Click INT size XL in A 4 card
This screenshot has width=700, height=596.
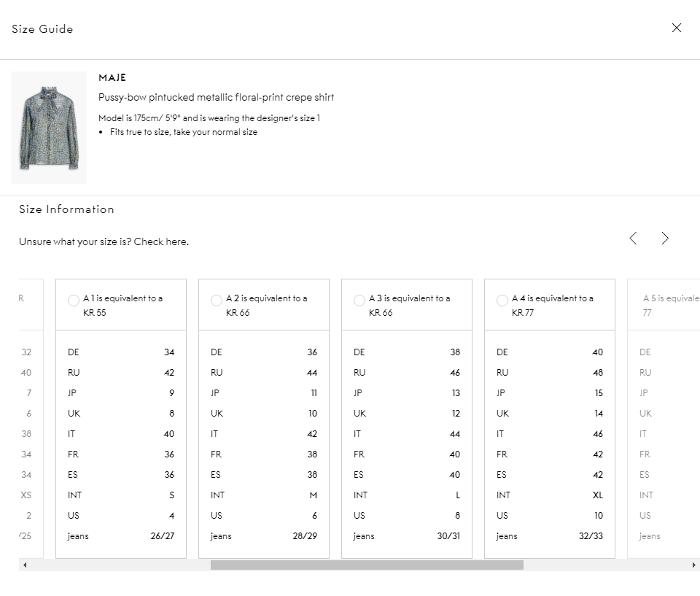(x=598, y=495)
